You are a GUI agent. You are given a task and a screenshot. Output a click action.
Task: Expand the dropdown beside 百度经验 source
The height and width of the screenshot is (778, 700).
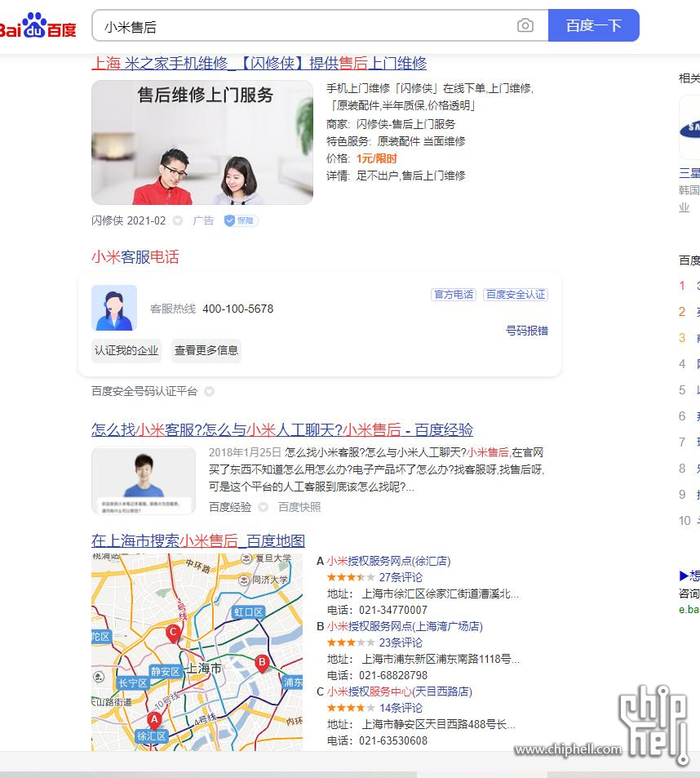(264, 507)
